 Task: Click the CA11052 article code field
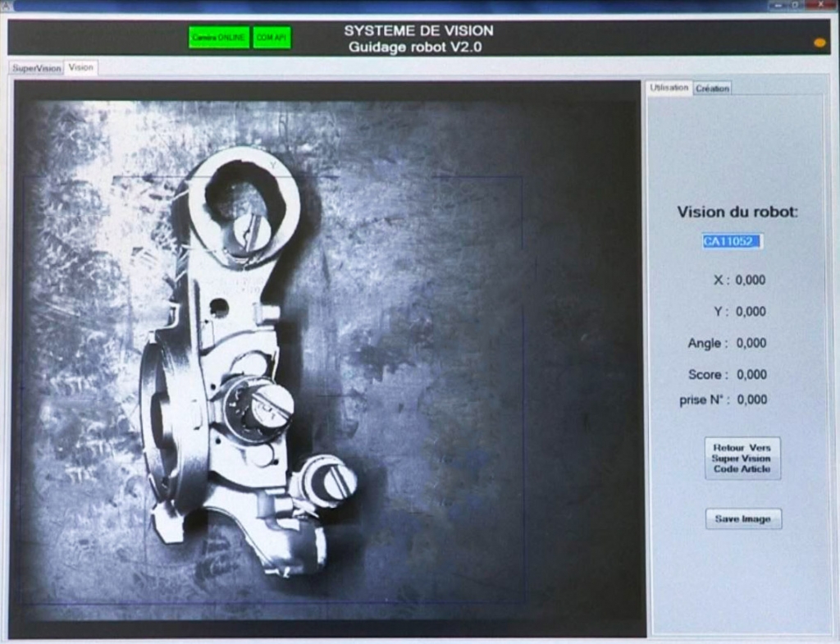pos(733,242)
